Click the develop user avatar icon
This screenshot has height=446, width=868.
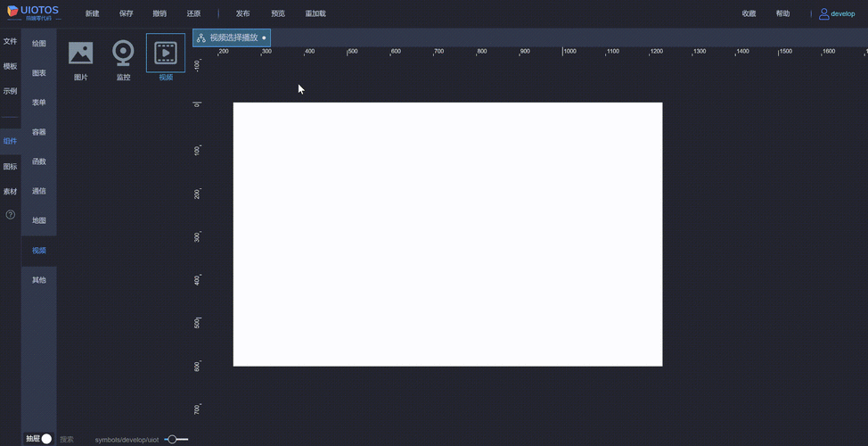(823, 13)
